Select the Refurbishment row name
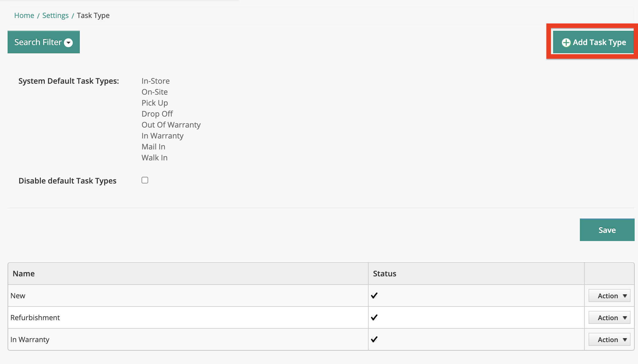The width and height of the screenshot is (638, 364). coord(35,318)
